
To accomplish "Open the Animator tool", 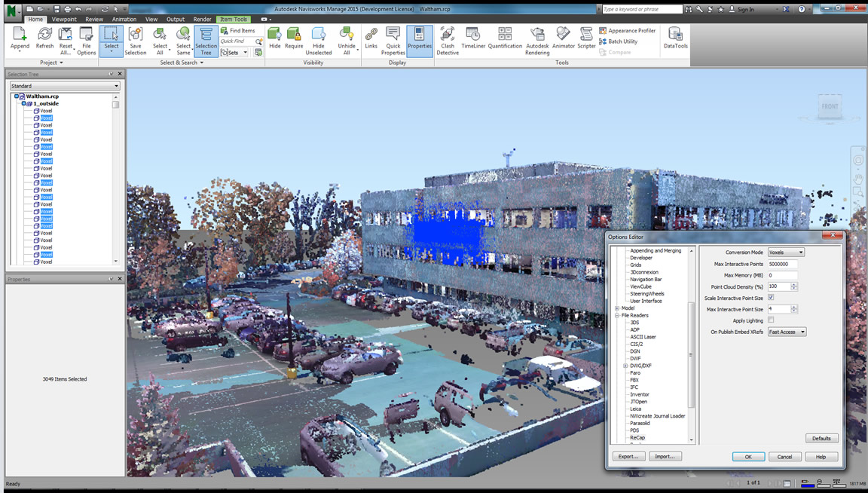I will tap(564, 38).
